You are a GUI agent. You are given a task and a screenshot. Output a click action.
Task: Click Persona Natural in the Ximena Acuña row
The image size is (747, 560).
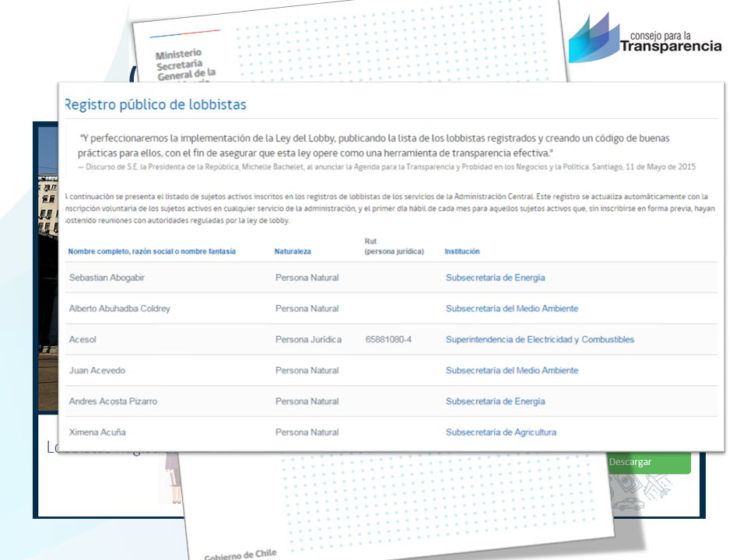(307, 432)
